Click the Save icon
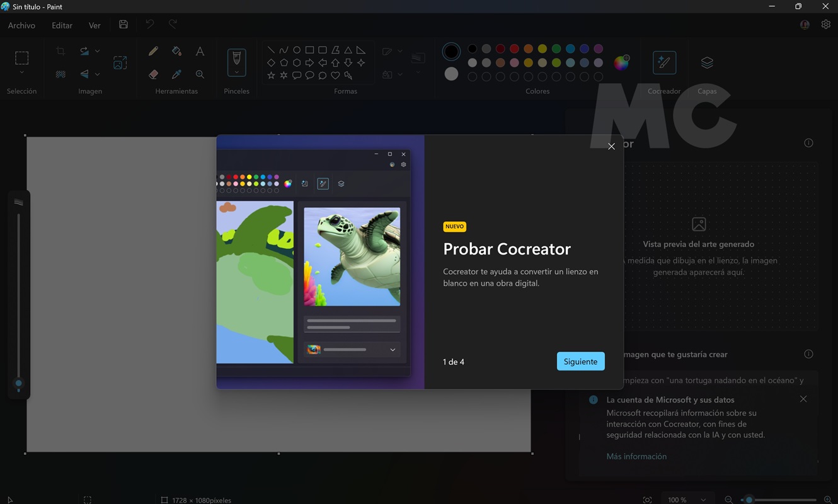838x504 pixels. [x=123, y=25]
